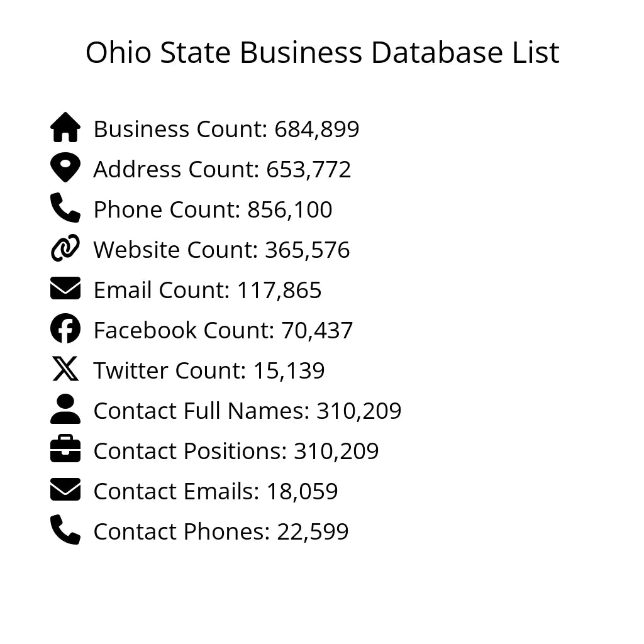Click the chain link icon beside Website Count

[65, 248]
